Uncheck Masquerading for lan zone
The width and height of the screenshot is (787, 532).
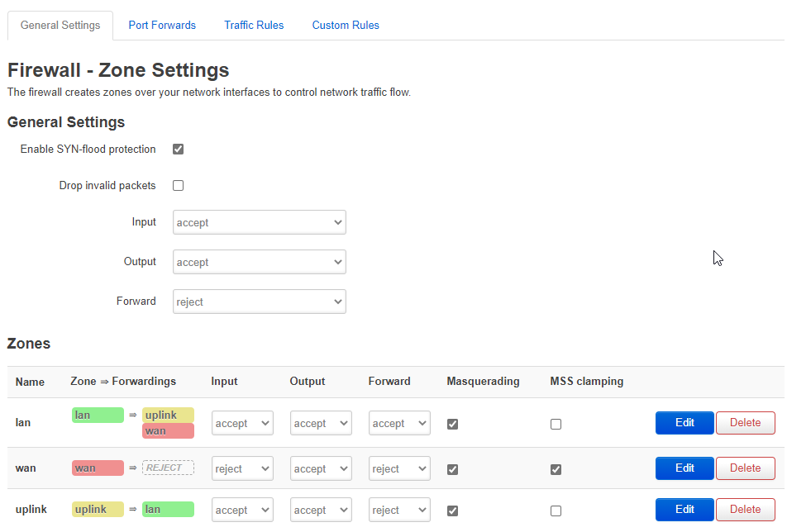452,424
